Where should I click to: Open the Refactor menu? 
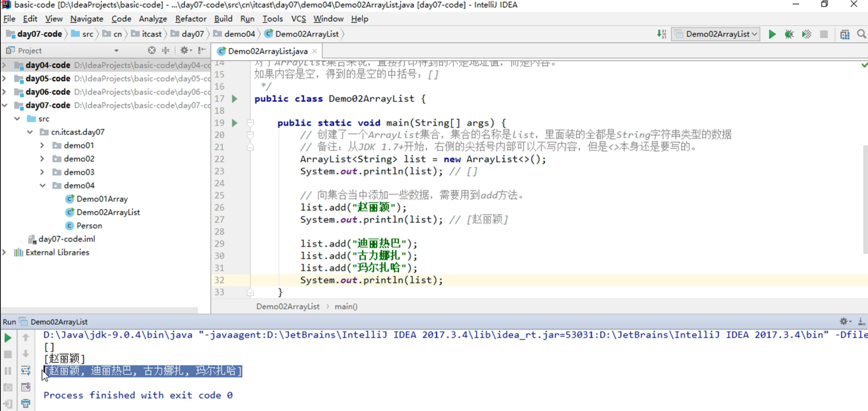[x=190, y=19]
